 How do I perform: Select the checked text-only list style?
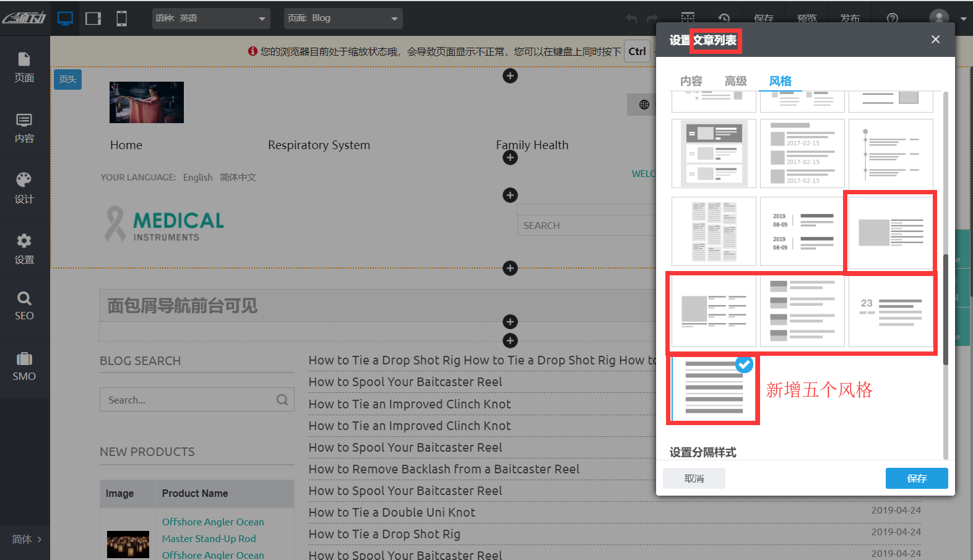click(714, 389)
